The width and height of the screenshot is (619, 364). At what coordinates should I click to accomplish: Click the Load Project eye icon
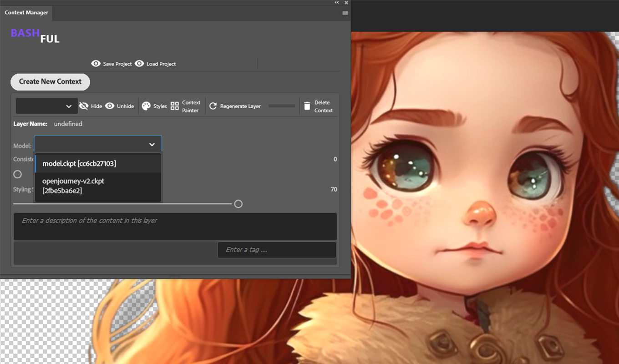139,64
